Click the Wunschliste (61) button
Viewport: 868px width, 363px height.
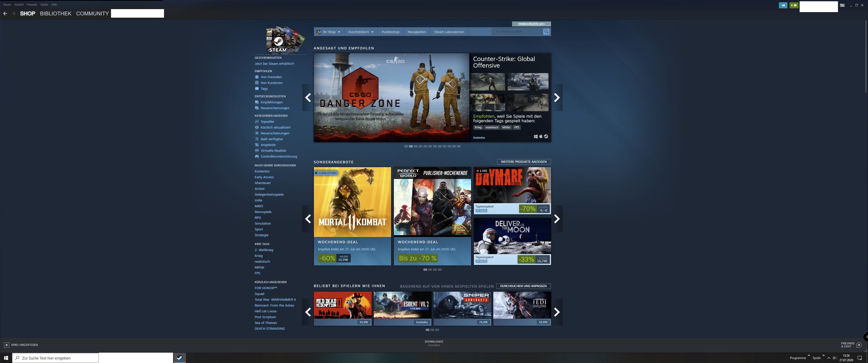(531, 24)
